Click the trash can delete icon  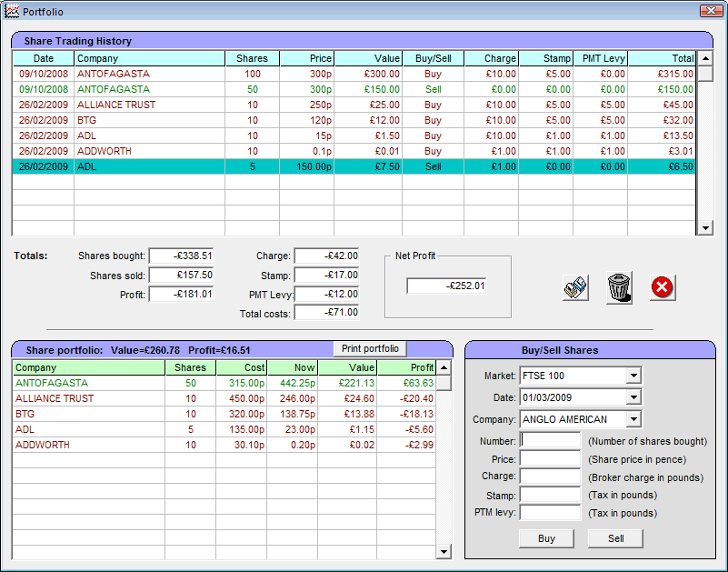coord(619,287)
